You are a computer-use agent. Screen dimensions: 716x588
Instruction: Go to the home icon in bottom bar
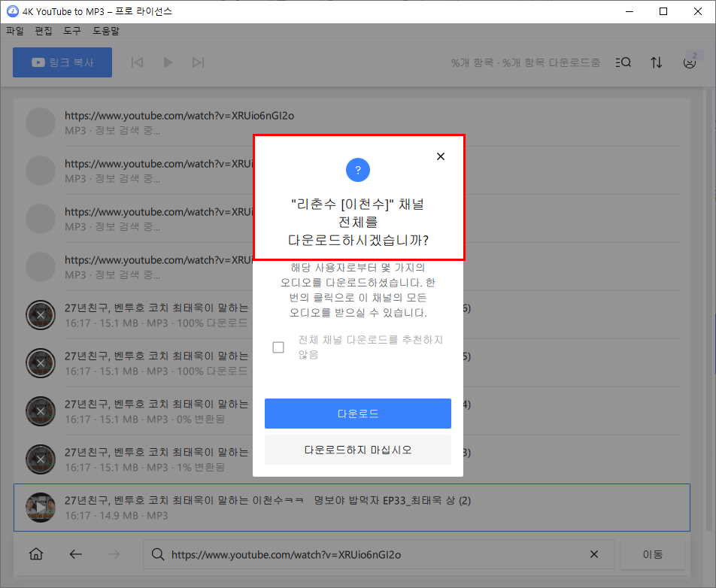point(36,554)
